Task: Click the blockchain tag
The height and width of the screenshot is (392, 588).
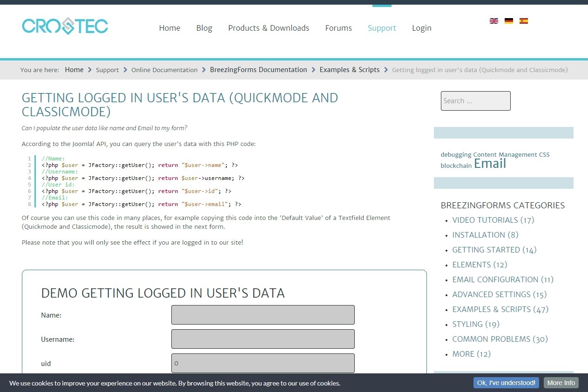Action: [456, 166]
